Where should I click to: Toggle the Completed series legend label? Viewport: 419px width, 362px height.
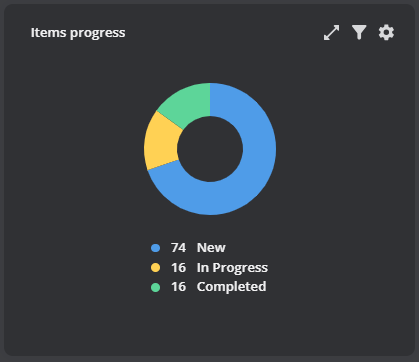tap(231, 287)
